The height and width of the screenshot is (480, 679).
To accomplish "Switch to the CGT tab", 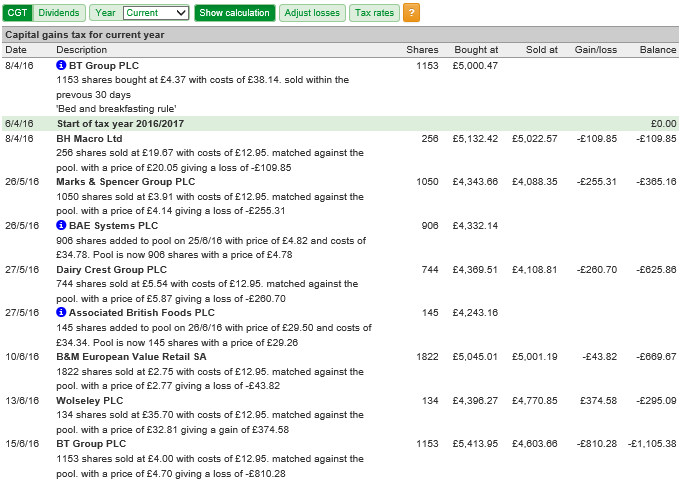I will coord(17,13).
